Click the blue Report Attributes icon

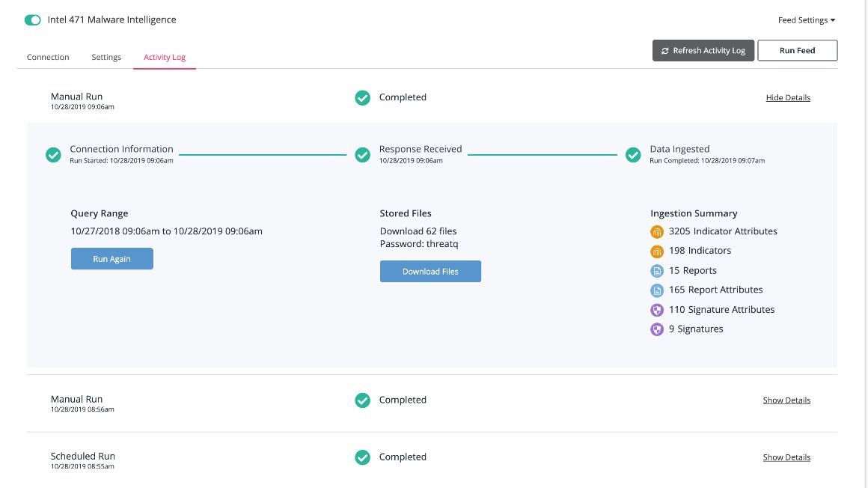point(657,290)
